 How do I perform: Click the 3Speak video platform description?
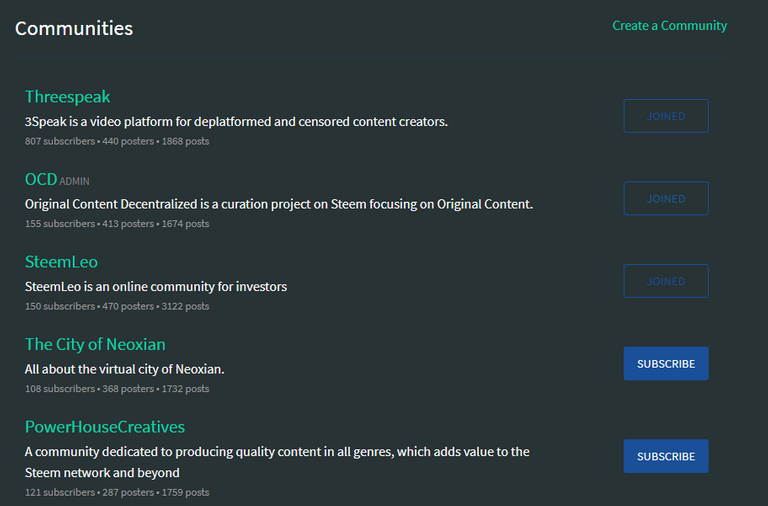[236, 122]
